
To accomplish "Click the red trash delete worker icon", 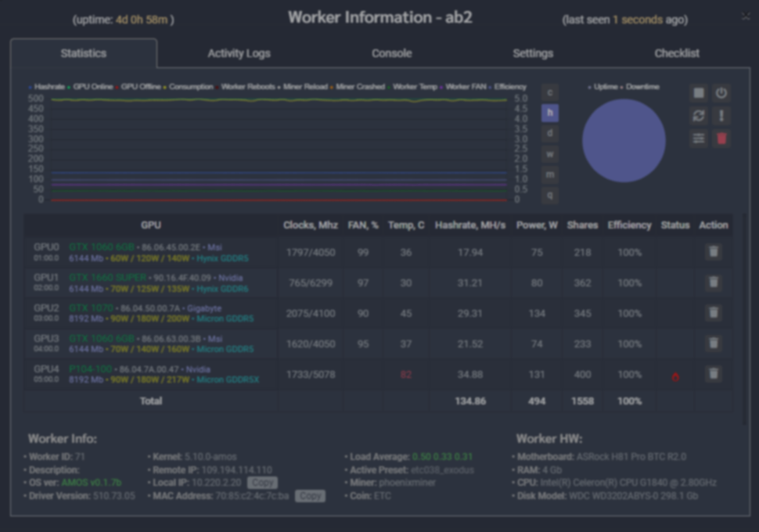I will (x=721, y=138).
